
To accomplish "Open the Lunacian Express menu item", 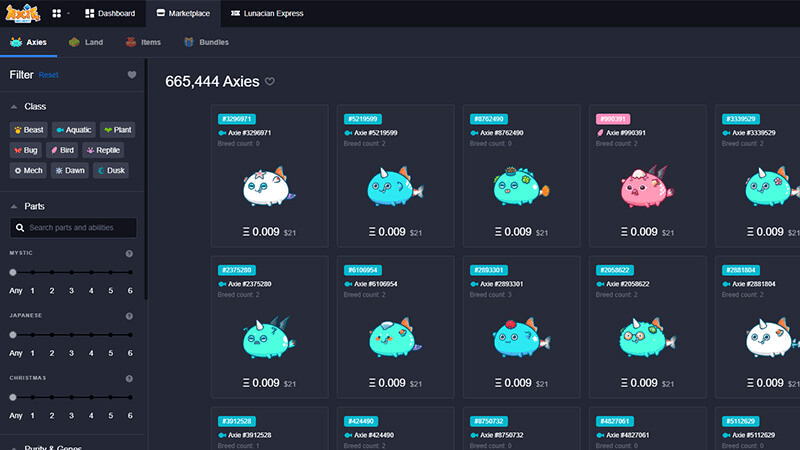I will point(267,13).
